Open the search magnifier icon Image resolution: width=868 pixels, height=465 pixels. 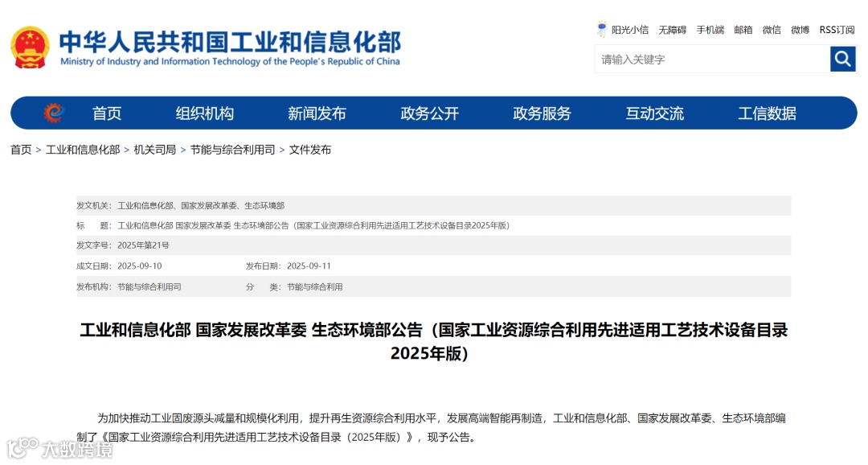[x=842, y=59]
